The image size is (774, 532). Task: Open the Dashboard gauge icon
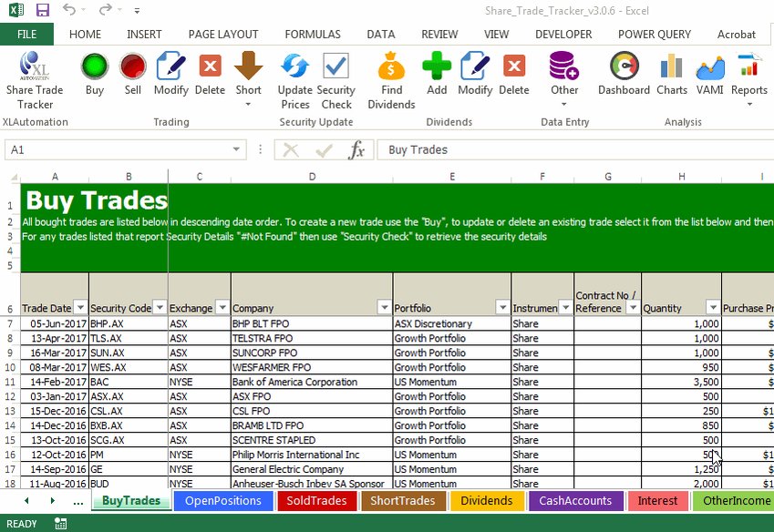pyautogui.click(x=624, y=66)
